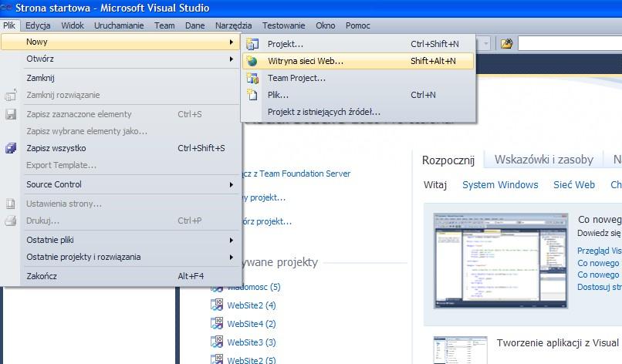This screenshot has height=364, width=622.
Task: Open recent project WebSite4 (2)
Action: click(252, 324)
